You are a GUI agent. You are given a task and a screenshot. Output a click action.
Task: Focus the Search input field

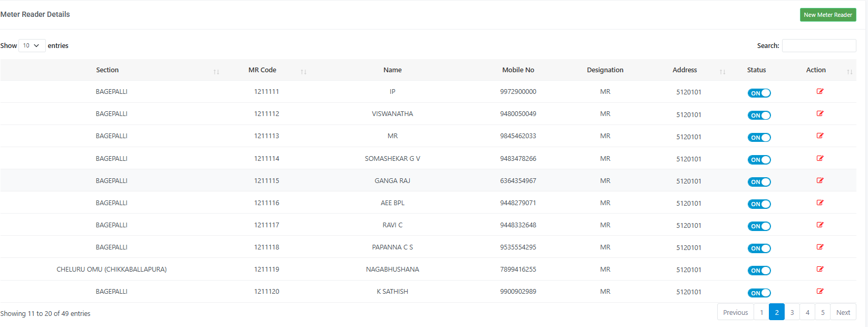click(819, 46)
